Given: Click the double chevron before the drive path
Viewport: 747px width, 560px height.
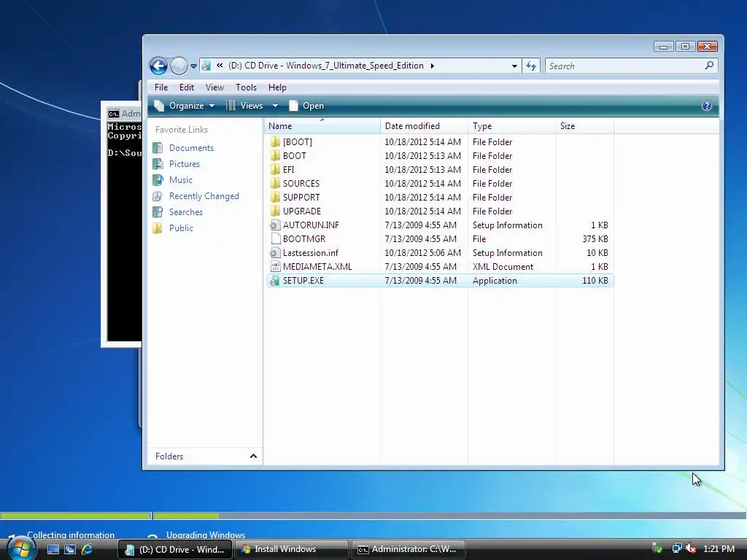Looking at the screenshot, I should click(x=220, y=65).
